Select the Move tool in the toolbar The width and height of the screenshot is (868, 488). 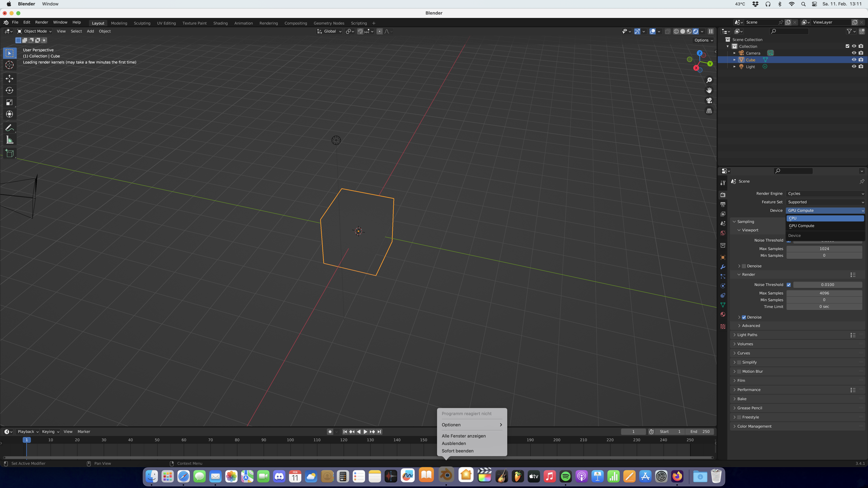coord(9,78)
